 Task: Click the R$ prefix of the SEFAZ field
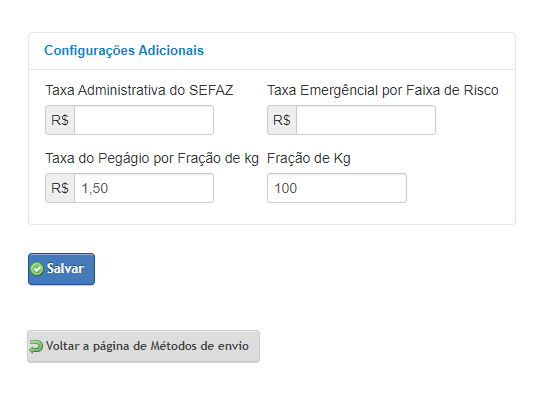point(60,120)
